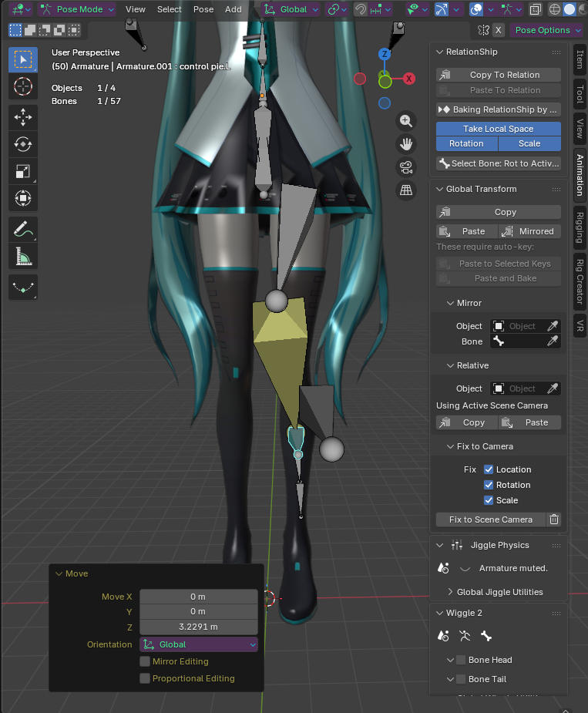Click the Zoom view magnifier icon

[406, 121]
